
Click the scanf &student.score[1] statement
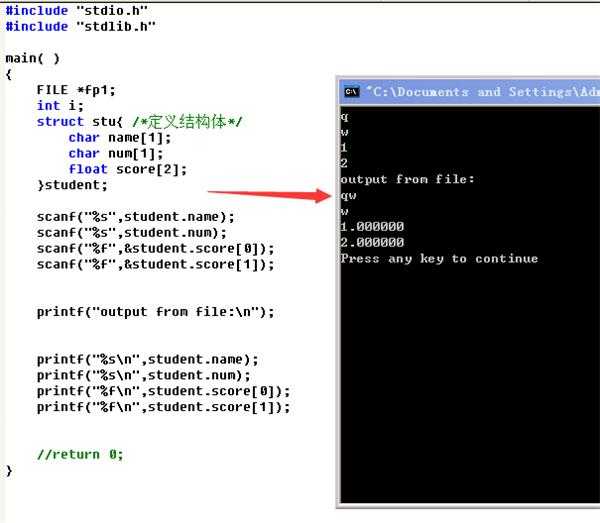pyautogui.click(x=155, y=264)
